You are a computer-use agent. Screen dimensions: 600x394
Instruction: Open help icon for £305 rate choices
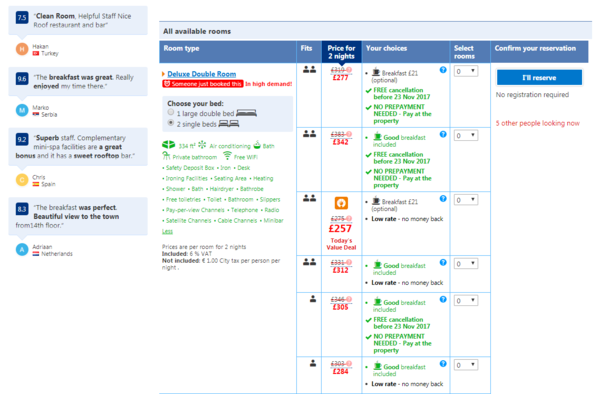[x=443, y=299]
